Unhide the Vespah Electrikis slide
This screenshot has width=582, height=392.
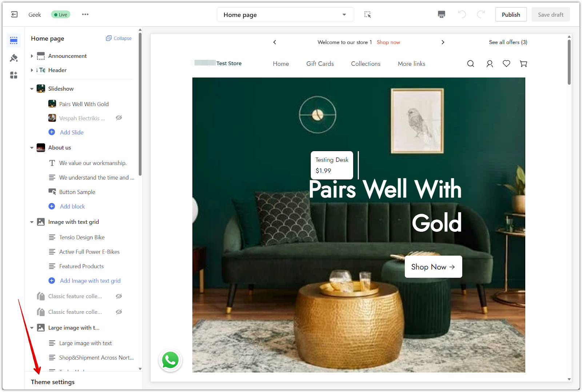(x=119, y=118)
